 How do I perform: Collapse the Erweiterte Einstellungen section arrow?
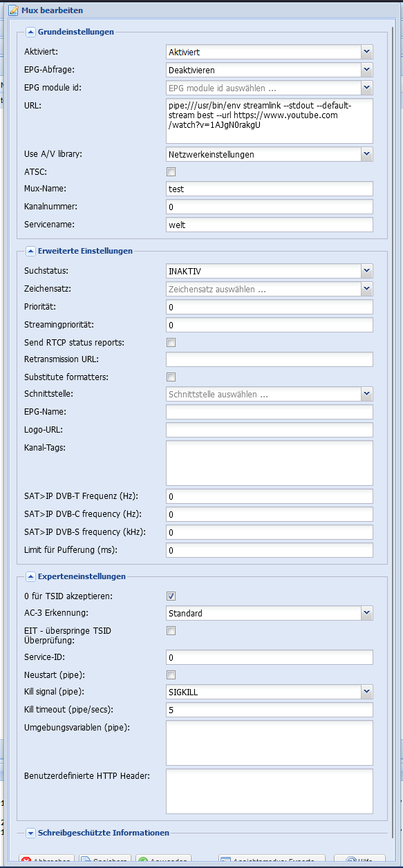pyautogui.click(x=31, y=251)
